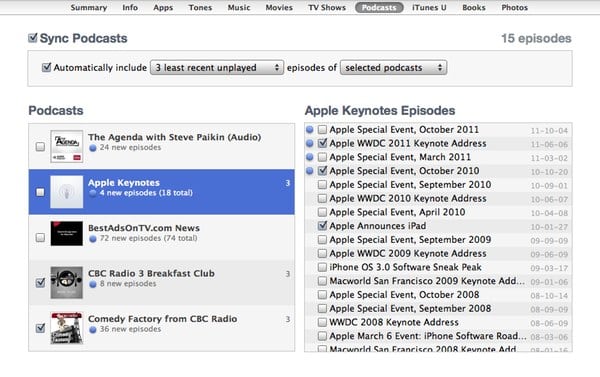Select 'The Agenda with Steve Paikin (Audio)' title
The width and height of the screenshot is (600, 377).
pyautogui.click(x=174, y=137)
